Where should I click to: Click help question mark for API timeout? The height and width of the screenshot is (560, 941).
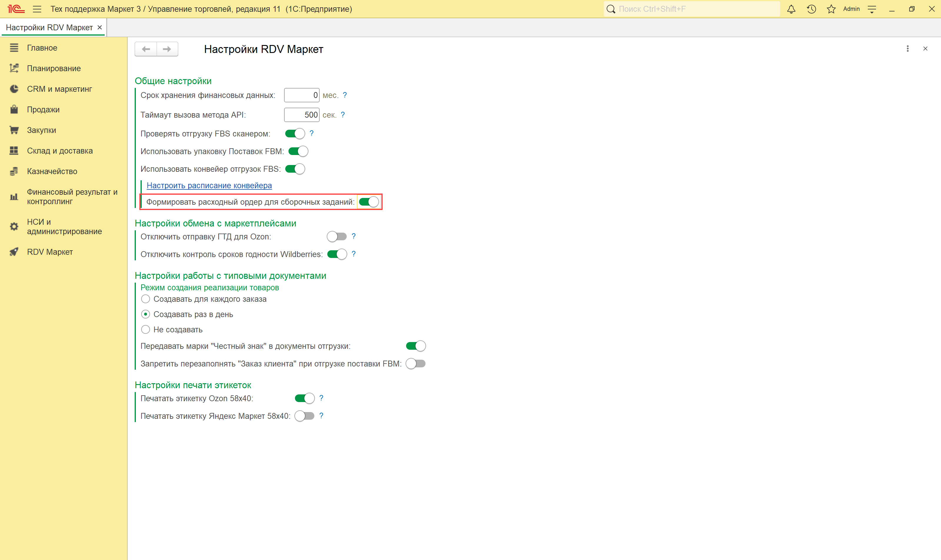tap(343, 115)
